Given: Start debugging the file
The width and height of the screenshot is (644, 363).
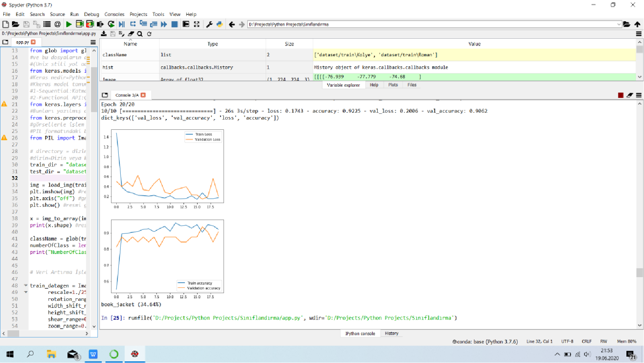Looking at the screenshot, I should coord(122,24).
